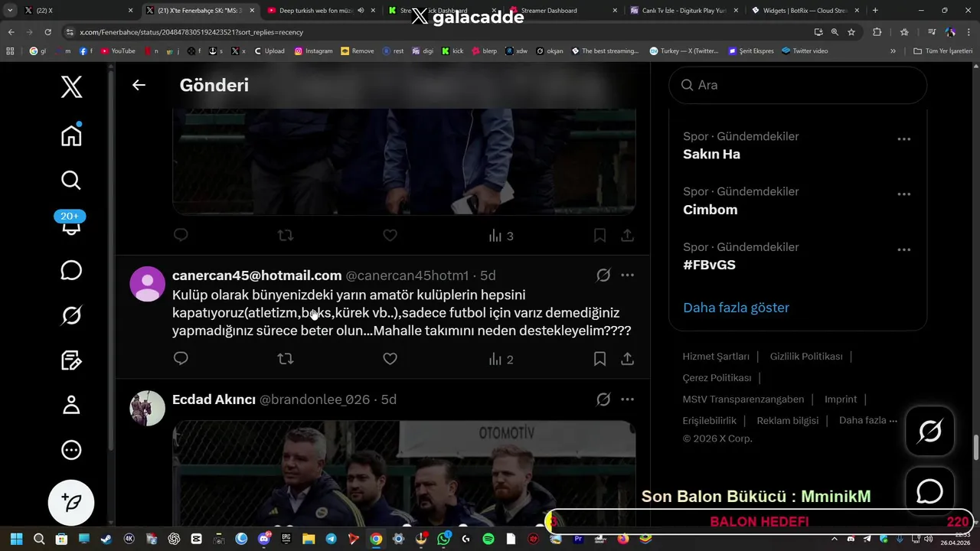Bookmark canercan45's post
This screenshot has height=551, width=980.
click(x=599, y=358)
